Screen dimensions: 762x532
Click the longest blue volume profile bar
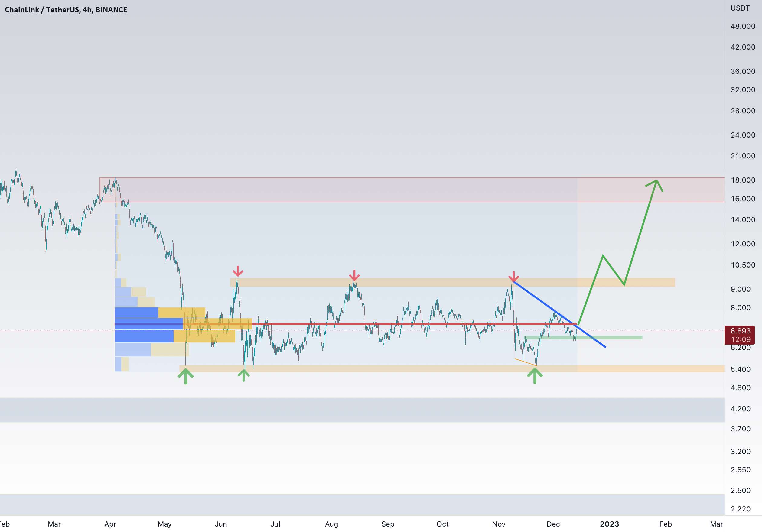click(x=149, y=324)
